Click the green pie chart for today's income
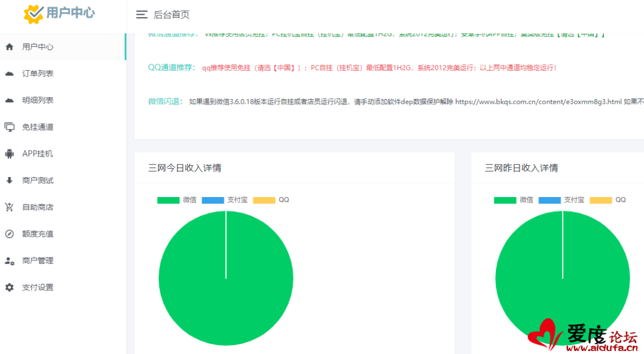Screen dimensions: 644x354 pyautogui.click(x=226, y=278)
